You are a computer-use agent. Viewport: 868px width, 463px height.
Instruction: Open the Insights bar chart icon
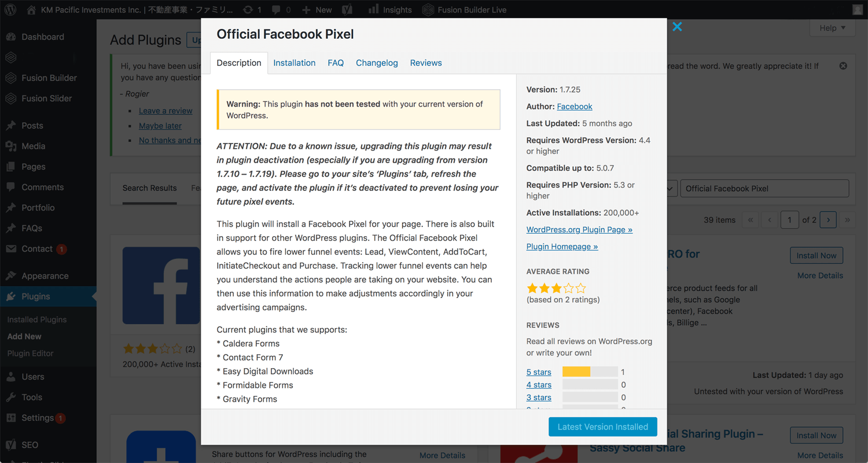(374, 9)
